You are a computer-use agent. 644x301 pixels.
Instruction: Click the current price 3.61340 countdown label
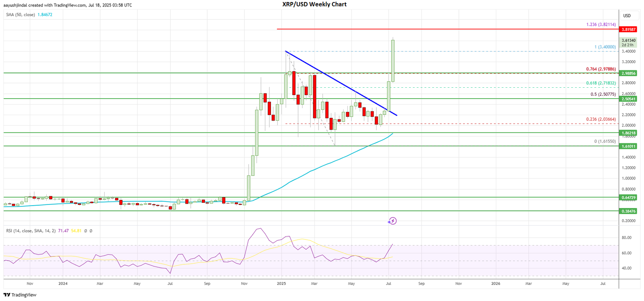pos(628,43)
